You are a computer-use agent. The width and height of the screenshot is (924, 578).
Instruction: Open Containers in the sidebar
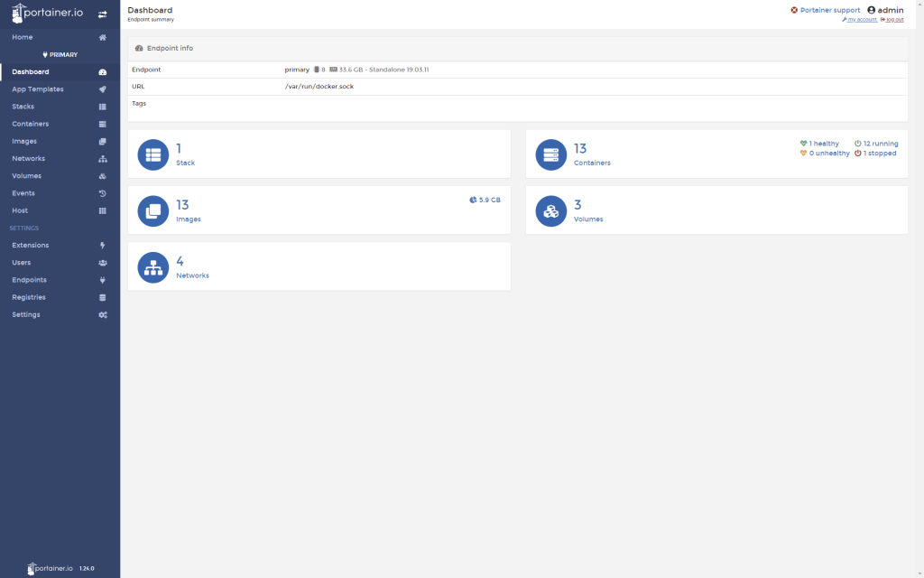31,124
